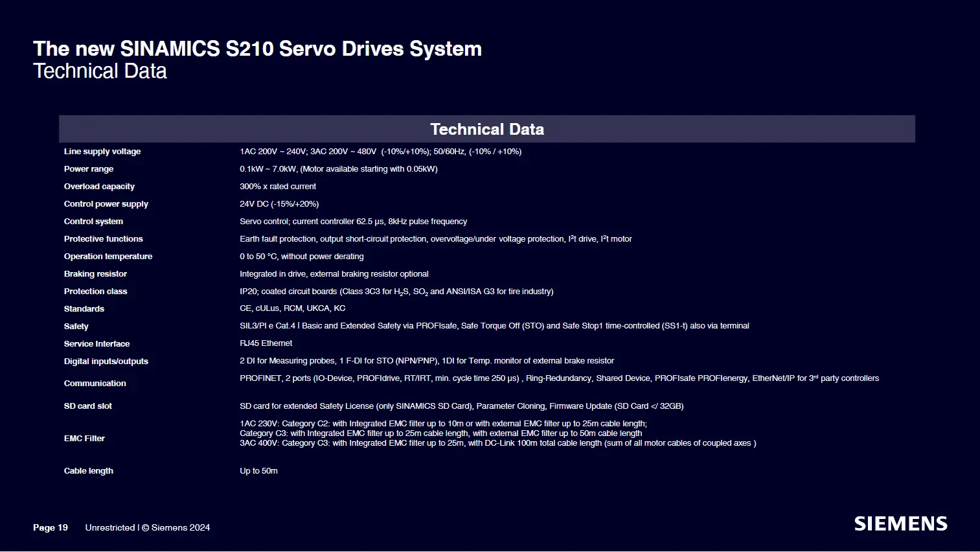Click the 'Technical Data' subtitle under the title
Image resolution: width=980 pixels, height=552 pixels.
tap(100, 71)
